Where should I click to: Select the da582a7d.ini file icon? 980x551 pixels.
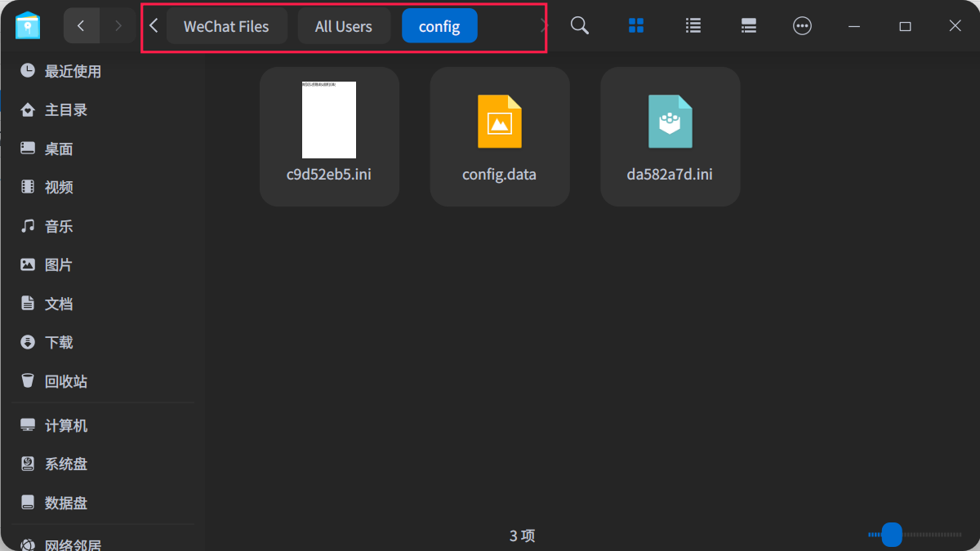(x=670, y=121)
